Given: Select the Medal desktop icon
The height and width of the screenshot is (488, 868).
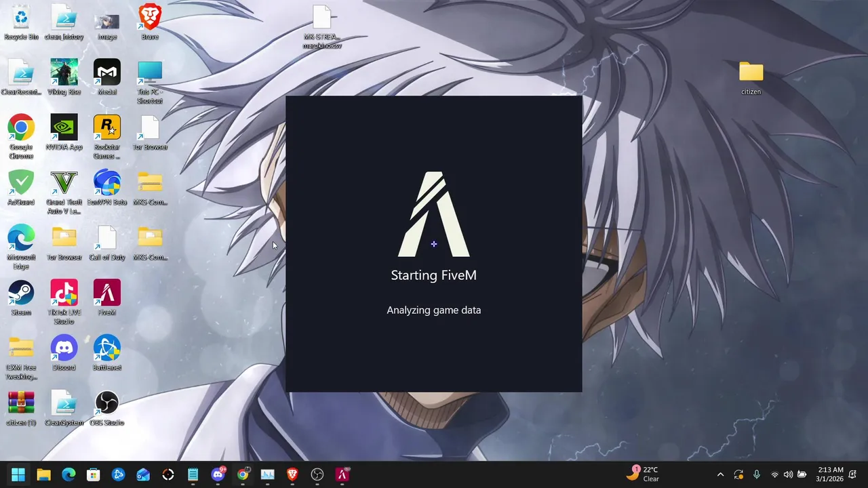Looking at the screenshot, I should coord(107,77).
